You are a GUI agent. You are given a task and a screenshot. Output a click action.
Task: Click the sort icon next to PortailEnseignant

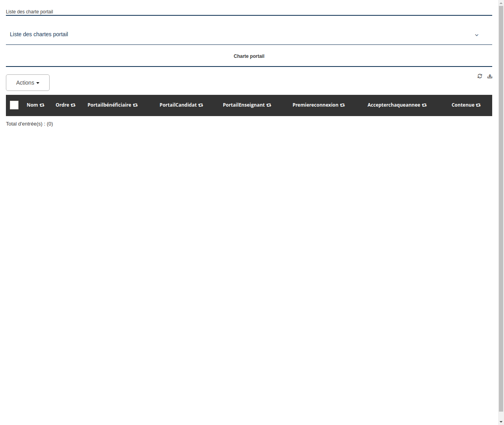click(x=269, y=105)
